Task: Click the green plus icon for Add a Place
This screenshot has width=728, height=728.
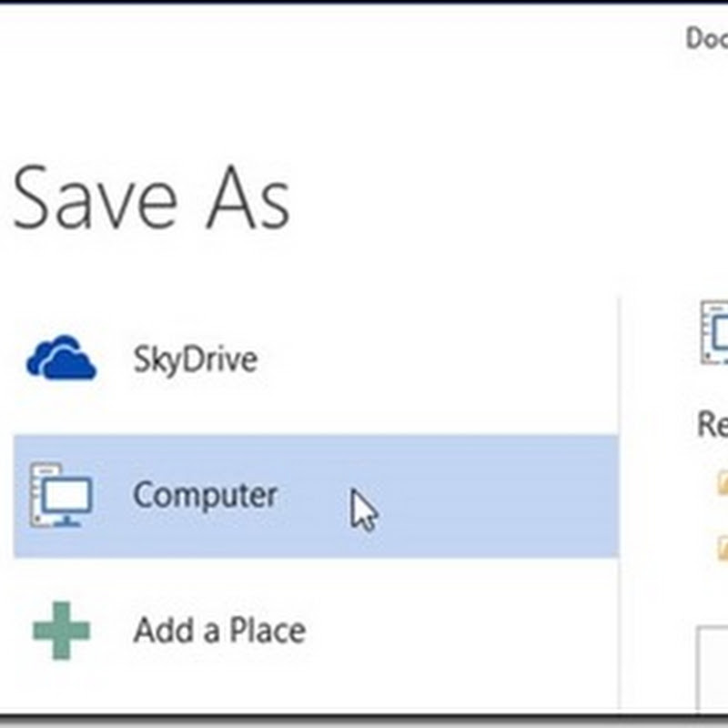Action: [61, 630]
